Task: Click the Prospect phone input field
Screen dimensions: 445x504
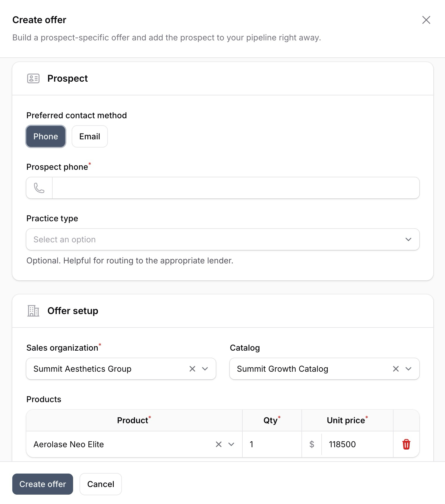Action: [x=236, y=188]
